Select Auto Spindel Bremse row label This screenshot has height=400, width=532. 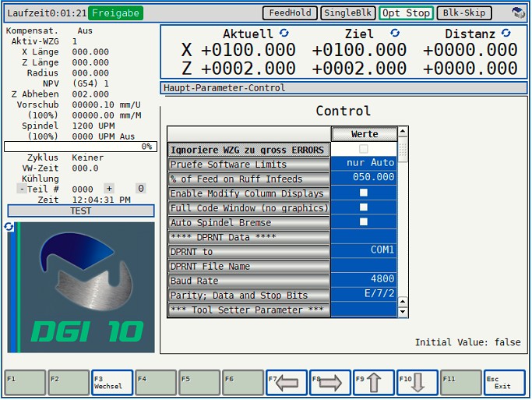[248, 223]
